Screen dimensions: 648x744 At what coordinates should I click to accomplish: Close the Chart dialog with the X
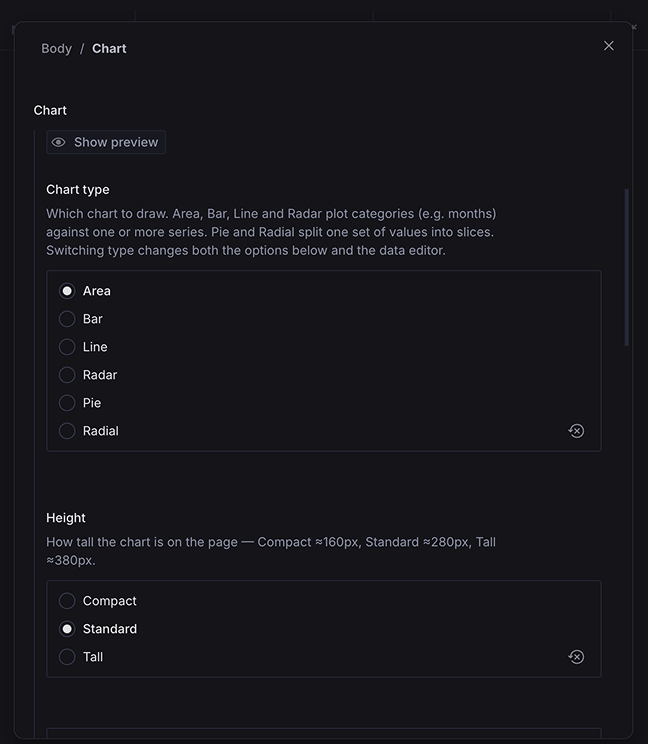[x=609, y=46]
